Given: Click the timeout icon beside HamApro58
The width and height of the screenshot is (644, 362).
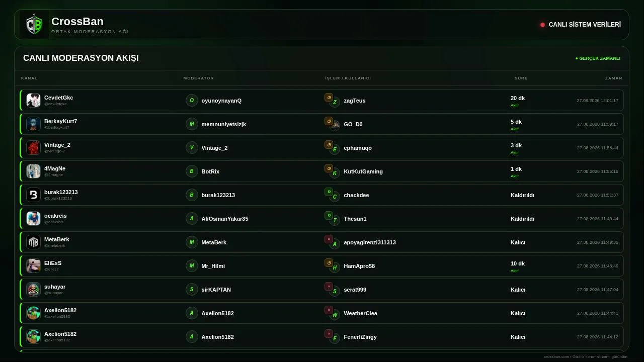Looking at the screenshot, I should 329,262.
